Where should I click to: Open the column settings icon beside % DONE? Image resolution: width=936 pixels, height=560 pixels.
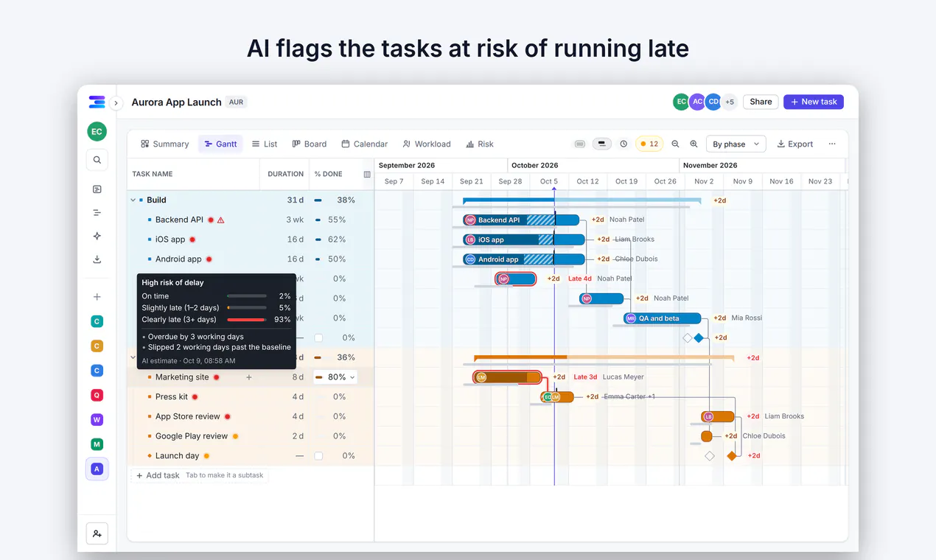367,175
